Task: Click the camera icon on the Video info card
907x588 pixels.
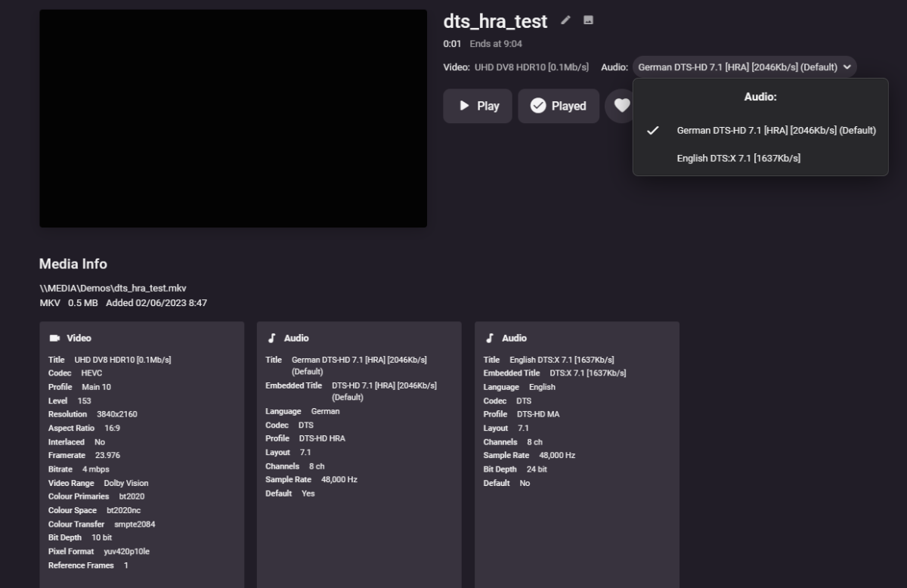Action: [56, 338]
